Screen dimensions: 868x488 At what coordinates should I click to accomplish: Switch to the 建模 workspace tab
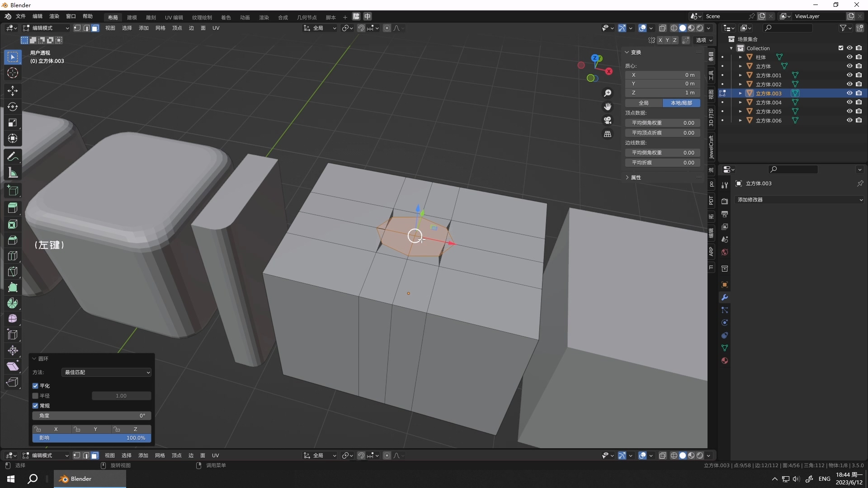click(132, 17)
